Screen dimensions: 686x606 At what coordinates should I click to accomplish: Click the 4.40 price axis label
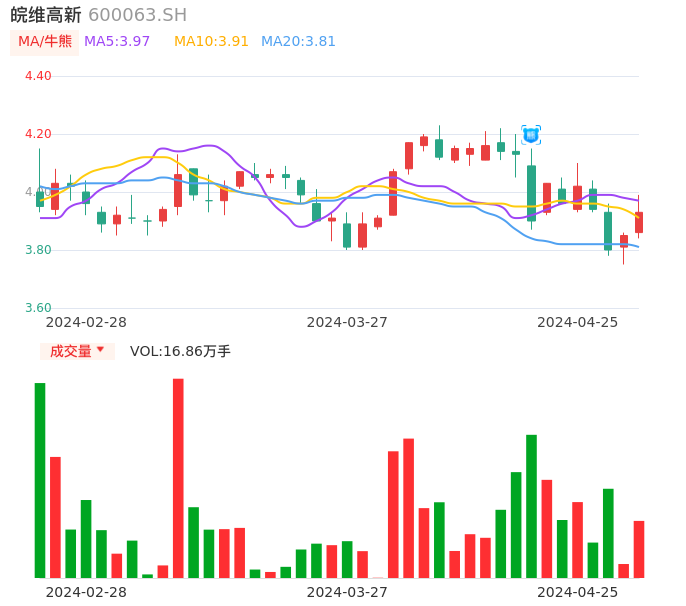(38, 76)
